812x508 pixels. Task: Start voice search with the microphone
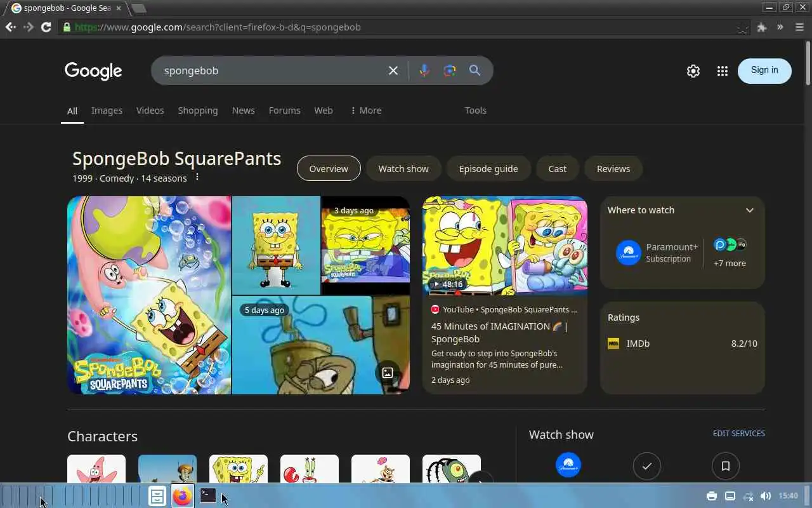click(x=424, y=70)
